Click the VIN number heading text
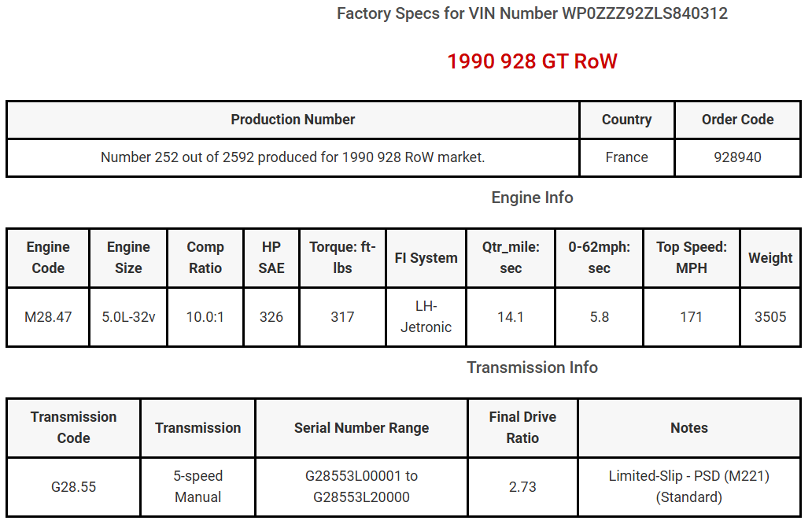 (532, 13)
